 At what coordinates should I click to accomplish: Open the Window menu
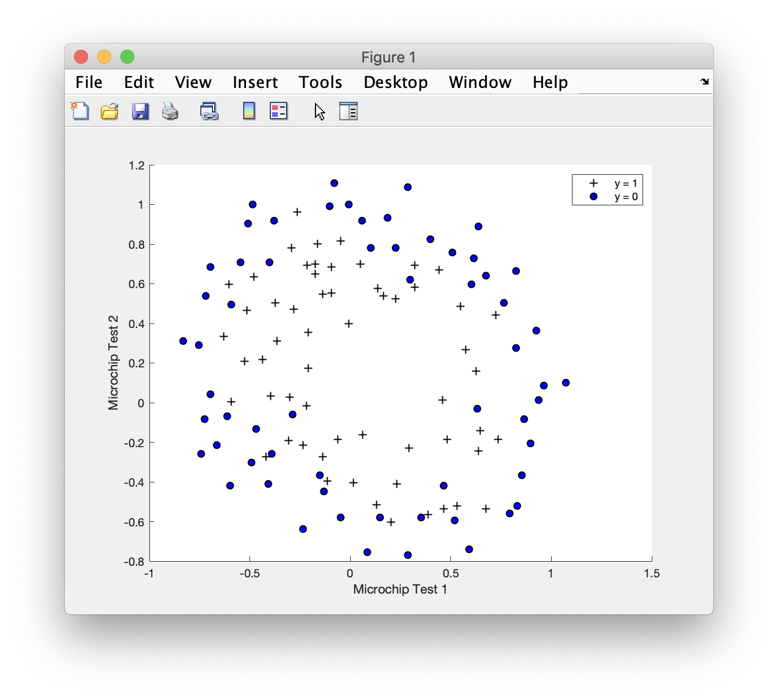pos(480,82)
